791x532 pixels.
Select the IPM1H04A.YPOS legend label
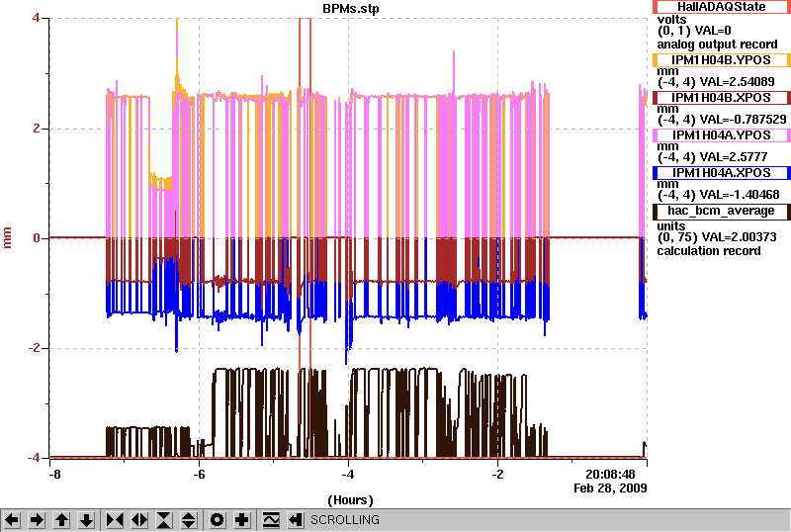(722, 135)
